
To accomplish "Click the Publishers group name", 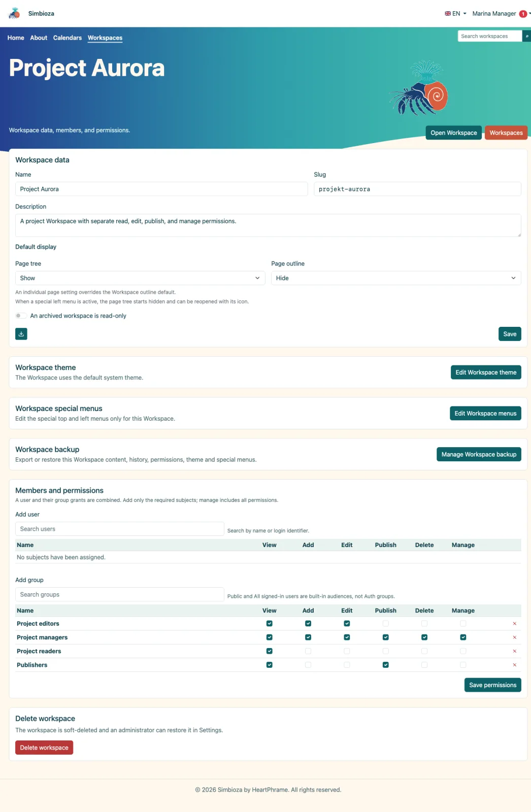I will coord(32,665).
